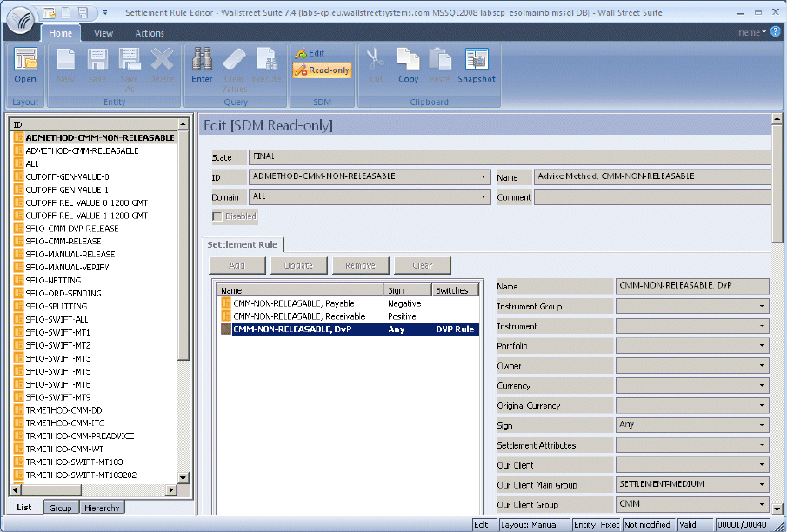Image resolution: width=787 pixels, height=532 pixels.
Task: Select CMM-NON-RELEASABLE, Payable rule icon
Action: pyautogui.click(x=226, y=303)
